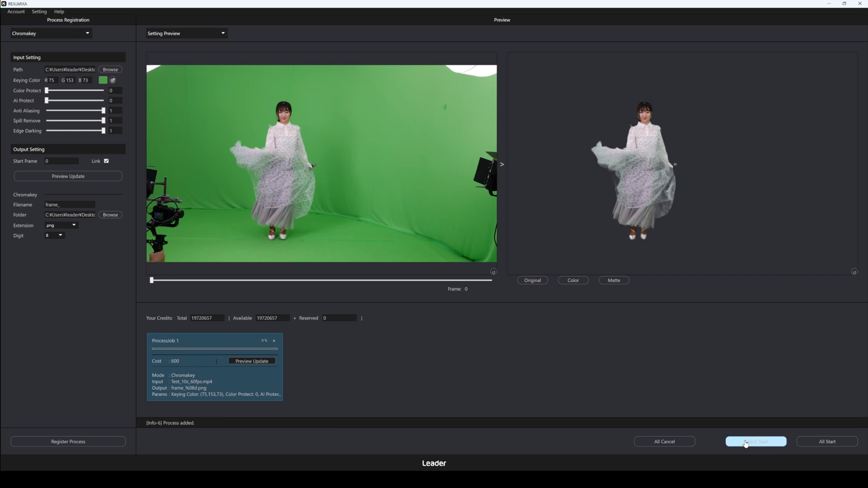Viewport: 868px width, 488px height.
Task: Open the Chromakey process type dropdown
Action: pos(51,33)
